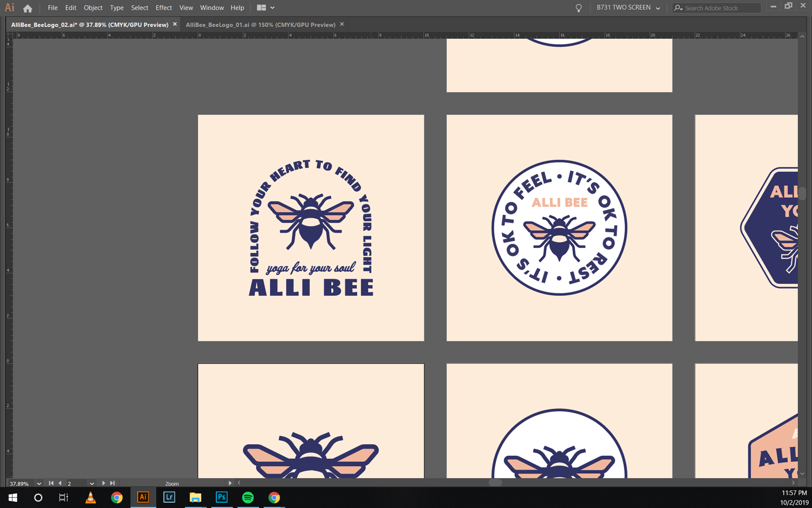Screen dimensions: 812x508
Task: Open the artboard navigation dropdown
Action: (x=92, y=484)
